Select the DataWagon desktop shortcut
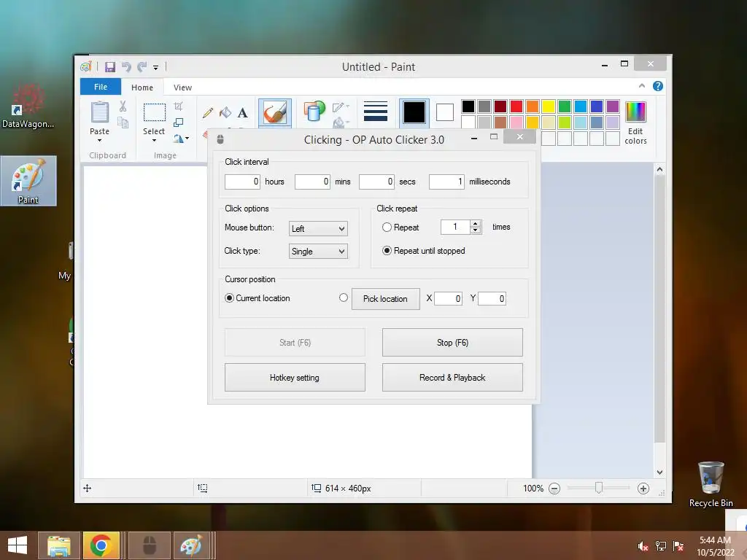 (28, 106)
